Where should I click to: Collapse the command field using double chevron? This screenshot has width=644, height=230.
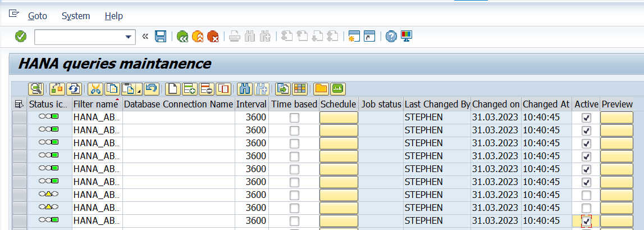tap(145, 37)
